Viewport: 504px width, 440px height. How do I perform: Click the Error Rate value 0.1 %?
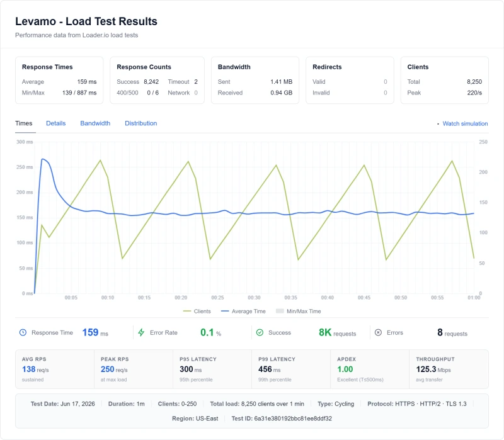(210, 332)
